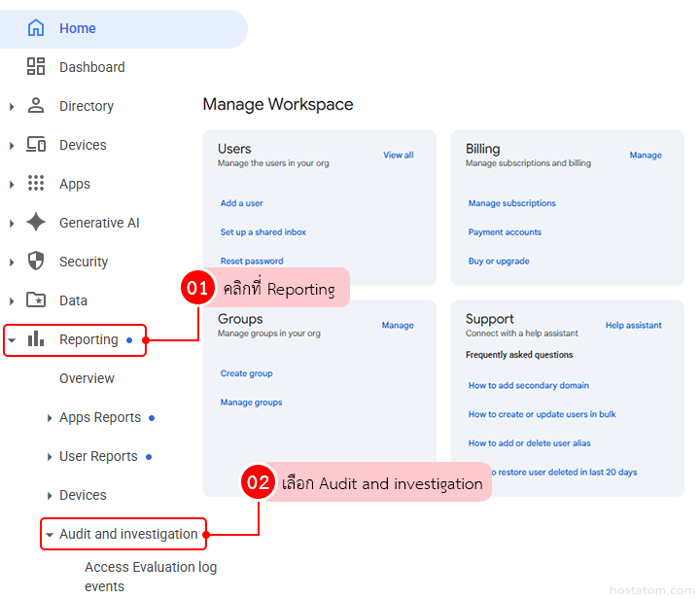Click Set up a shared inbox
Screen dimensions: 700x599
pyautogui.click(x=262, y=232)
